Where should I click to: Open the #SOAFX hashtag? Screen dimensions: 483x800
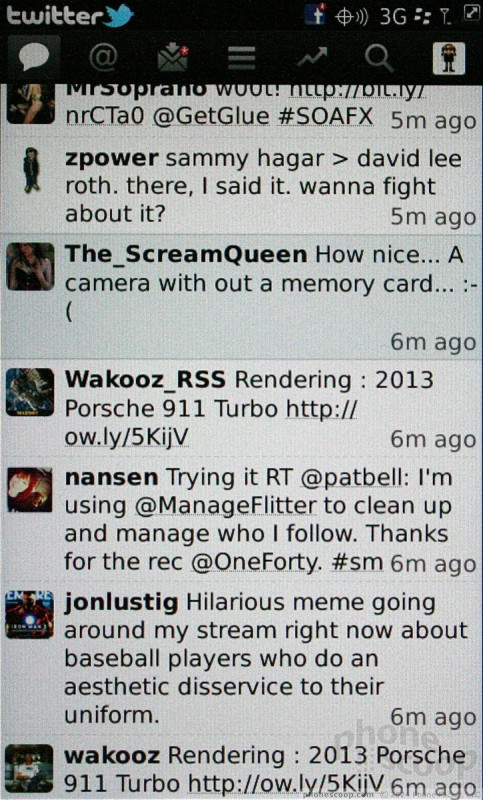[x=325, y=117]
